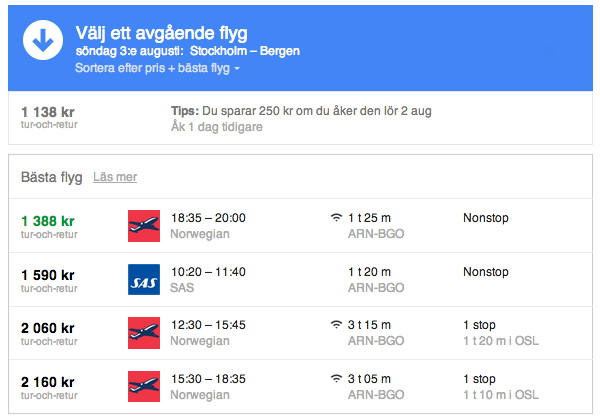Image resolution: width=600 pixels, height=419 pixels.
Task: Click the Norwegian logo on 18:35 flight
Action: (144, 226)
